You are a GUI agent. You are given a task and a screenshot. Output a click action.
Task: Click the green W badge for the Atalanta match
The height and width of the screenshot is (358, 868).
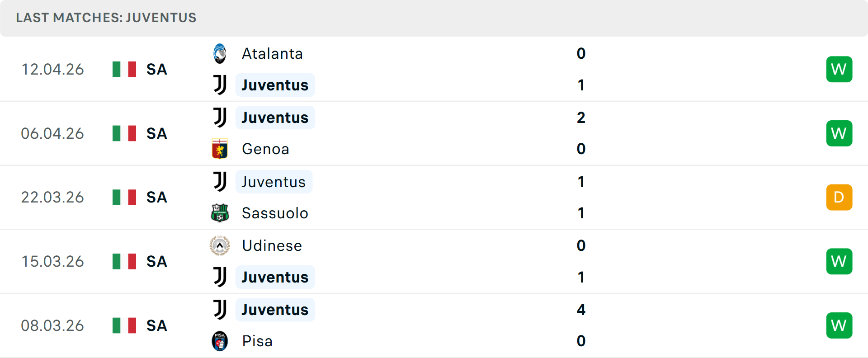coord(839,69)
